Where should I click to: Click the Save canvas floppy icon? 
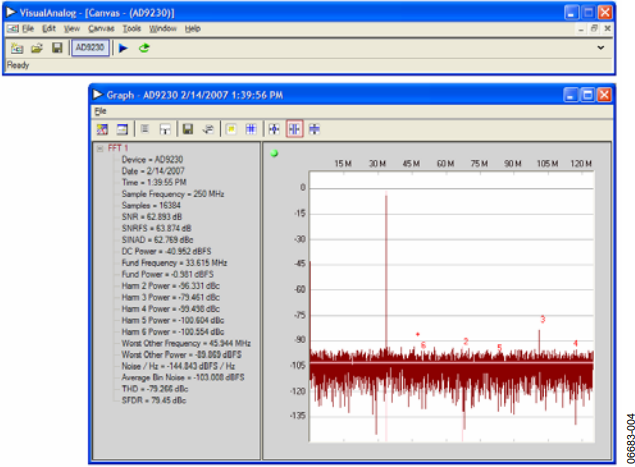pos(57,48)
